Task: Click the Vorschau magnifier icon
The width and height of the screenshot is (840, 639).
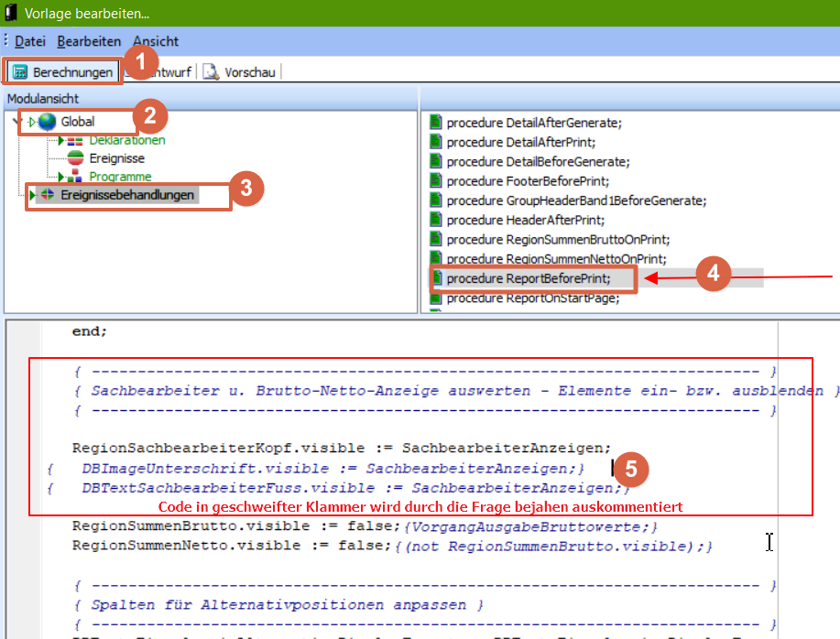Action: (x=211, y=71)
